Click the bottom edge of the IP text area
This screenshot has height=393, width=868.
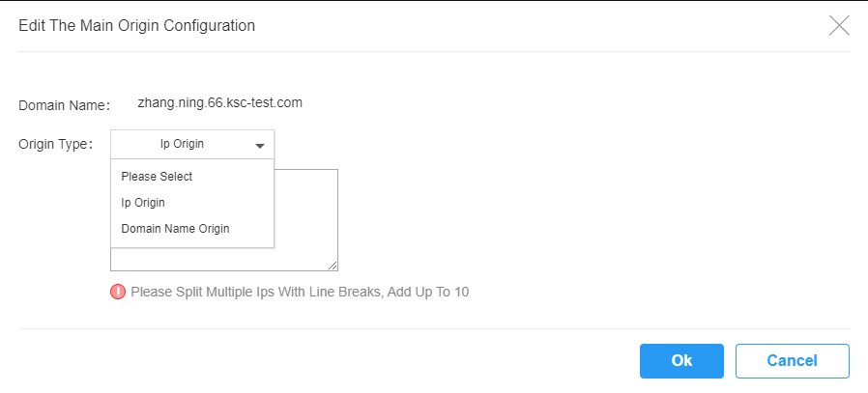tap(224, 270)
